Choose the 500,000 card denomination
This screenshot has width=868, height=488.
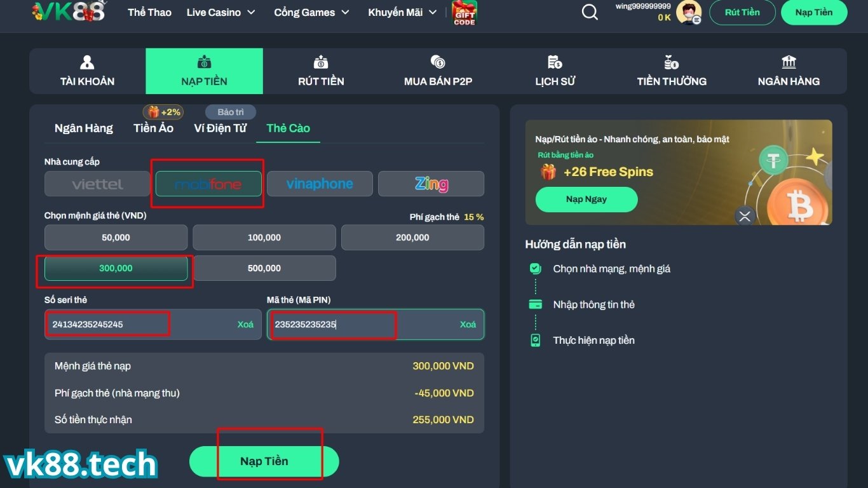pos(264,268)
